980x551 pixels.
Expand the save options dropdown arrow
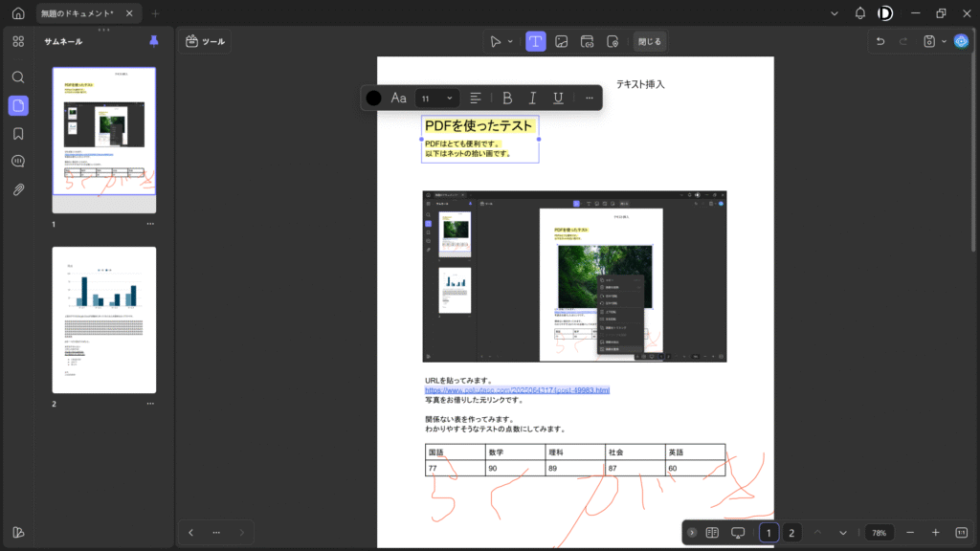pos(944,41)
